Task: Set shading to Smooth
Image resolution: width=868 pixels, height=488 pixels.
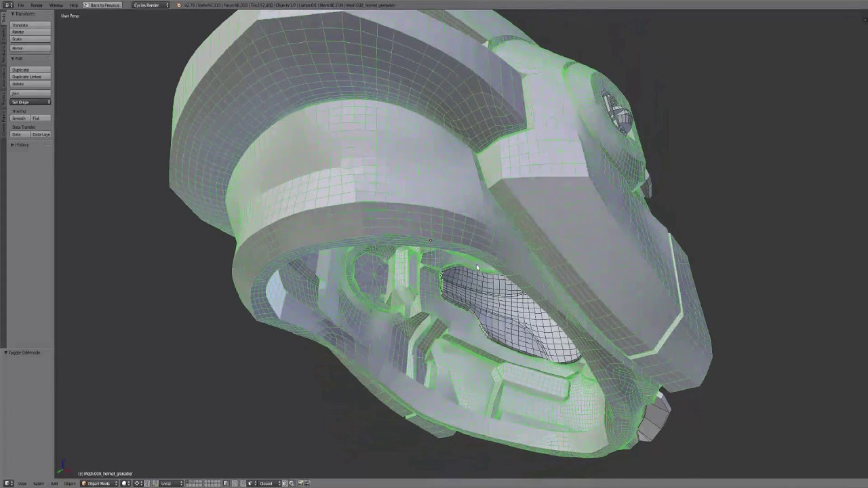Action: pyautogui.click(x=20, y=118)
